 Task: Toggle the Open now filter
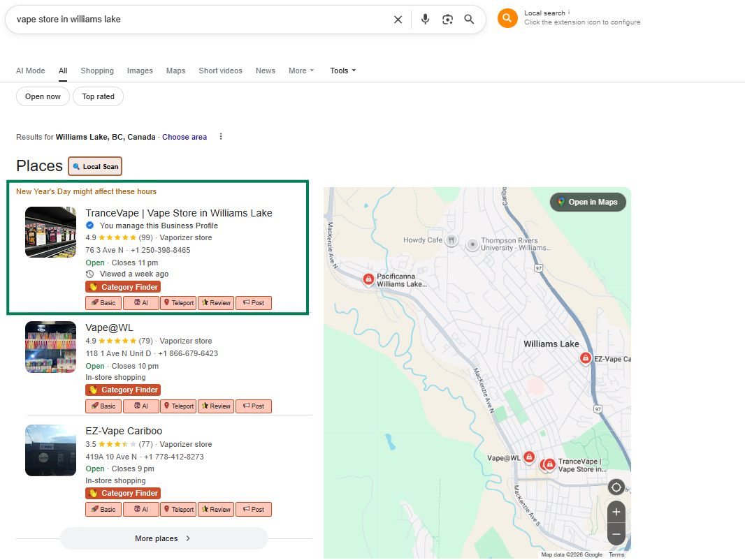click(x=43, y=96)
